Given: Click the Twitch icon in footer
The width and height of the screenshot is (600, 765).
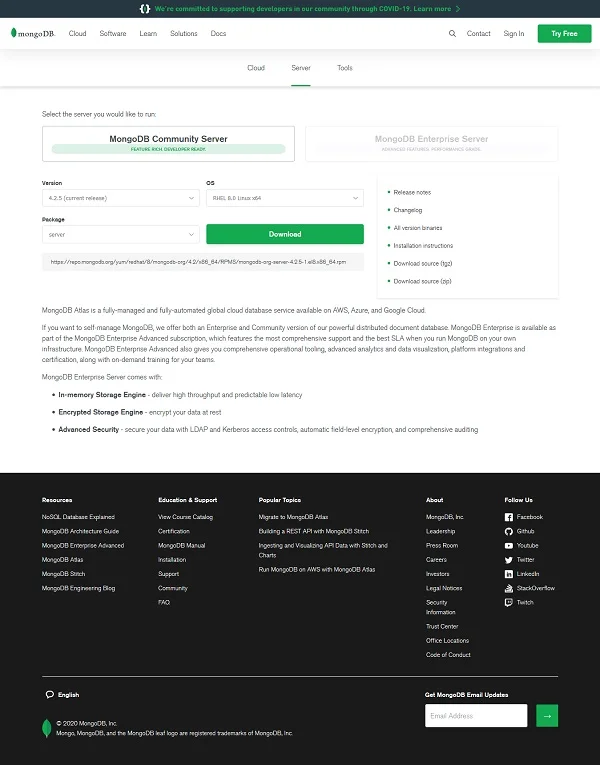Looking at the screenshot, I should click(x=509, y=603).
